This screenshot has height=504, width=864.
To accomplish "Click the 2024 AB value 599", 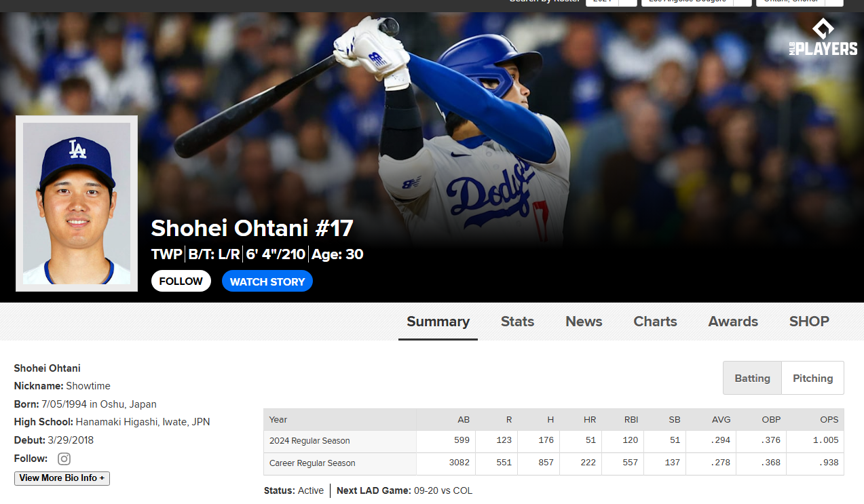I will [462, 440].
